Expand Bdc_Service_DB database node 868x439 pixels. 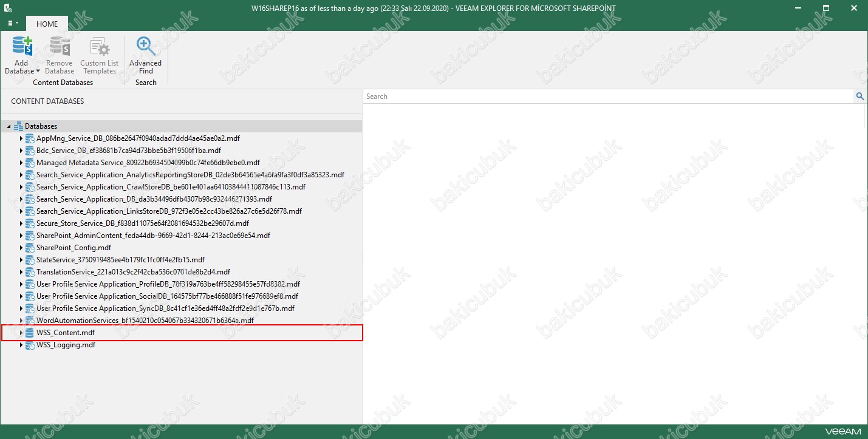(x=21, y=151)
